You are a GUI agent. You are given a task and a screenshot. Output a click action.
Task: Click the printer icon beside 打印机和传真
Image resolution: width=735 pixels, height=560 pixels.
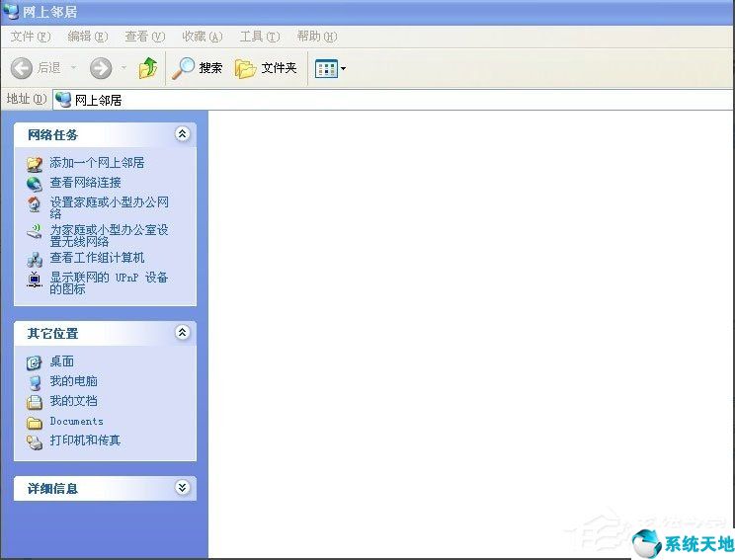(x=35, y=441)
